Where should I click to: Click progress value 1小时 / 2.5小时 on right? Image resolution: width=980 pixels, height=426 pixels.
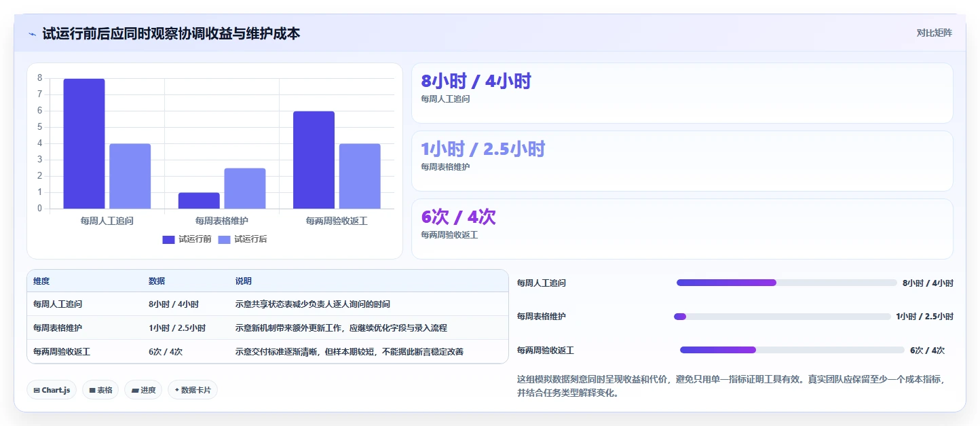(x=924, y=317)
